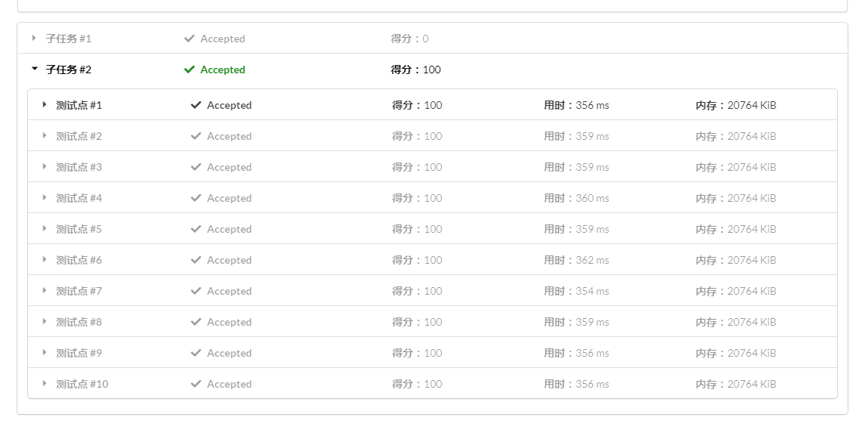Open the test point #7 row label
Image resolution: width=868 pixels, height=430 pixels.
pos(79,291)
